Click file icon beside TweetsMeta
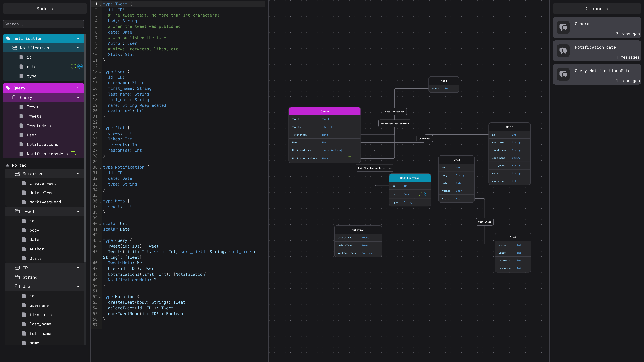644x362 pixels. 21,126
